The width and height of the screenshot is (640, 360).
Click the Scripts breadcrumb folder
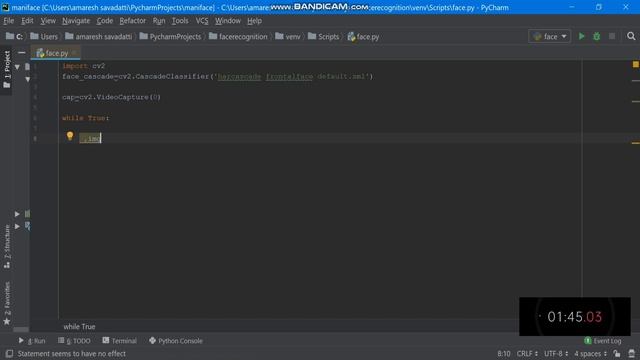(x=324, y=36)
